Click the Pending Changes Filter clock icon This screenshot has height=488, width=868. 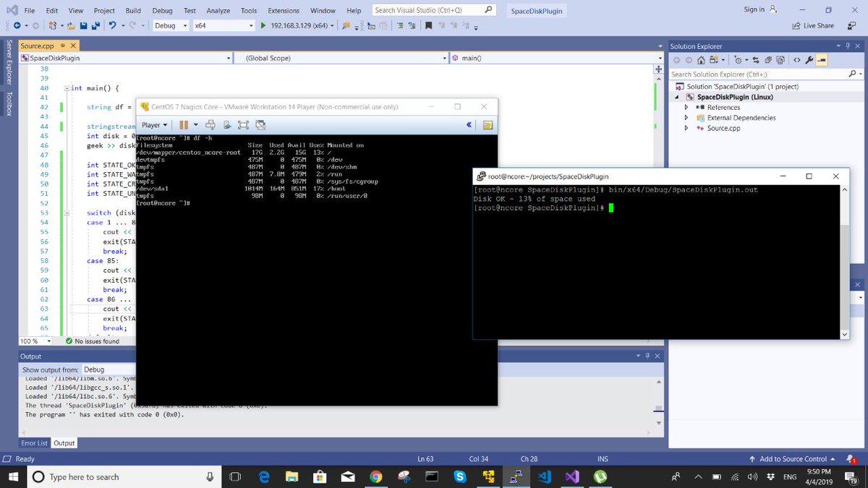pyautogui.click(x=738, y=60)
